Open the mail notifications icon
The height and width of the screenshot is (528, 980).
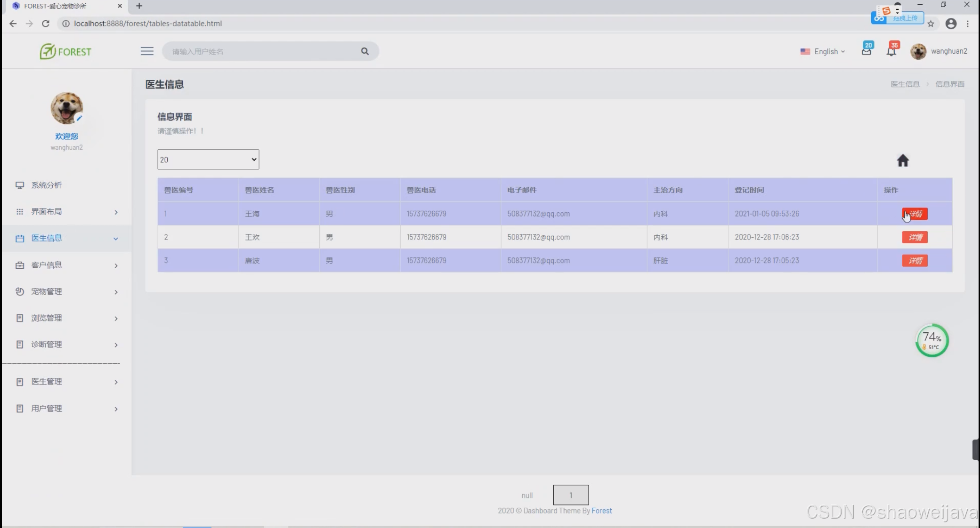tap(866, 51)
